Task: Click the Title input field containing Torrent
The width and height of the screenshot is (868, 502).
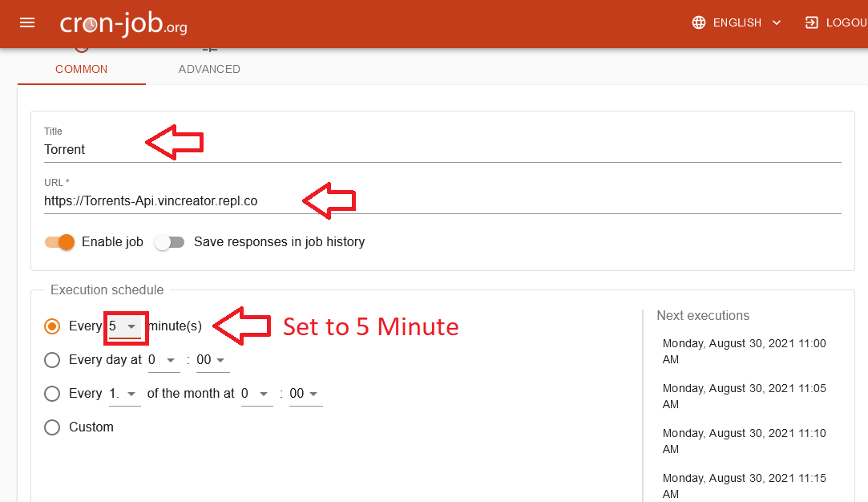Action: [x=442, y=150]
